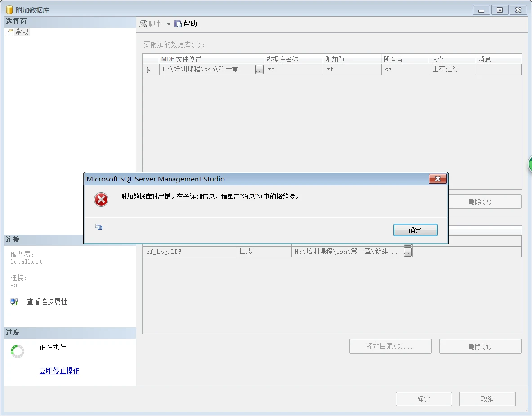Select row indicator arrow of zf database row
The height and width of the screenshot is (416, 532).
[x=148, y=70]
